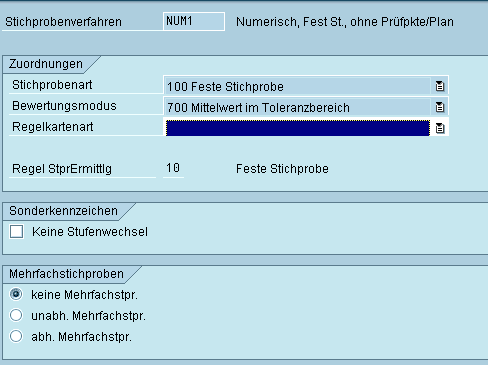Check the Keine Stufenwechsel checkbox
This screenshot has width=488, height=365.
click(x=17, y=231)
